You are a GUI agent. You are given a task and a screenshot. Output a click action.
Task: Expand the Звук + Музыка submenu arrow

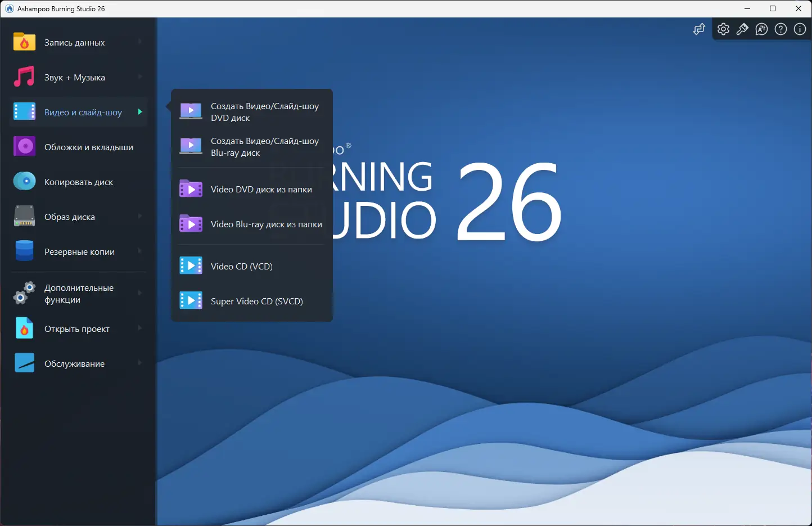point(140,77)
